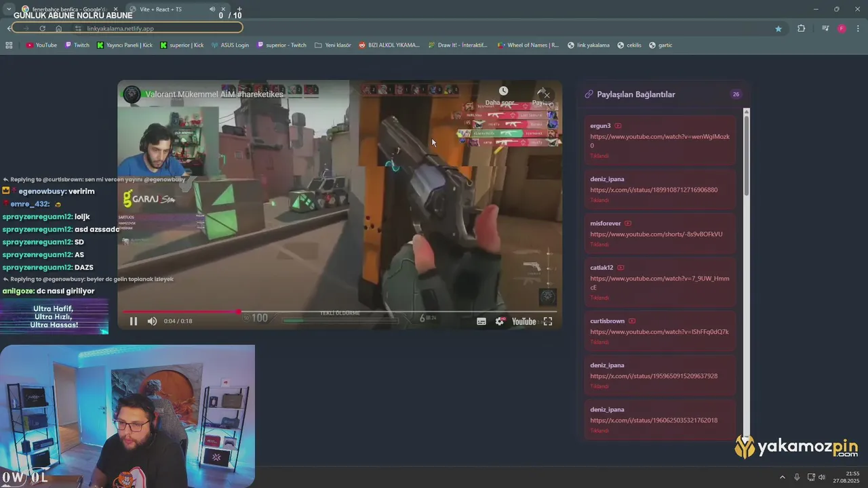Pause the YouTube video

coord(134,321)
